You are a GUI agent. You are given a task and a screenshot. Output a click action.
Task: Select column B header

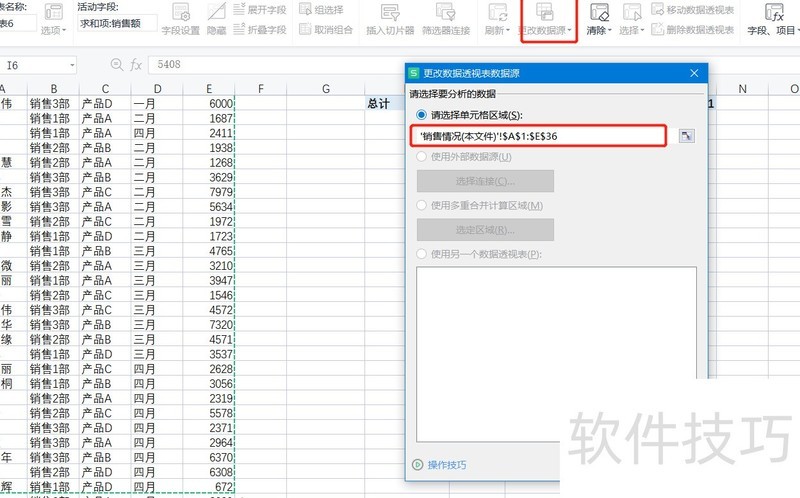(x=54, y=89)
